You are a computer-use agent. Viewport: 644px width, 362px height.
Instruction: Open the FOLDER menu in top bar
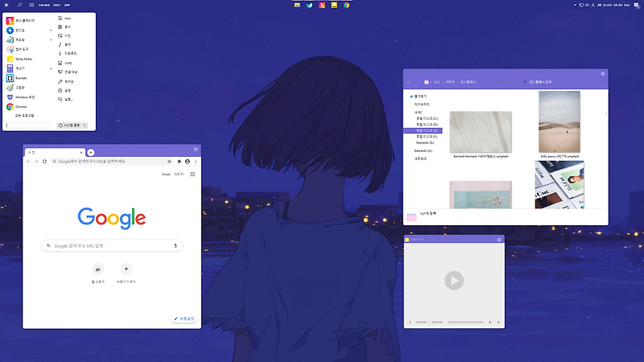(44, 6)
